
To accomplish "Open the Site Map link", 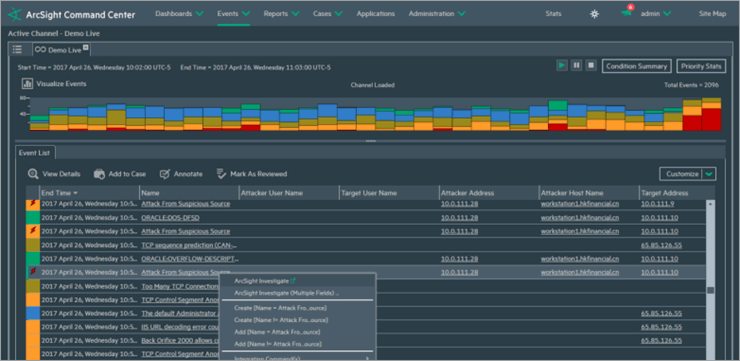I will (x=712, y=14).
